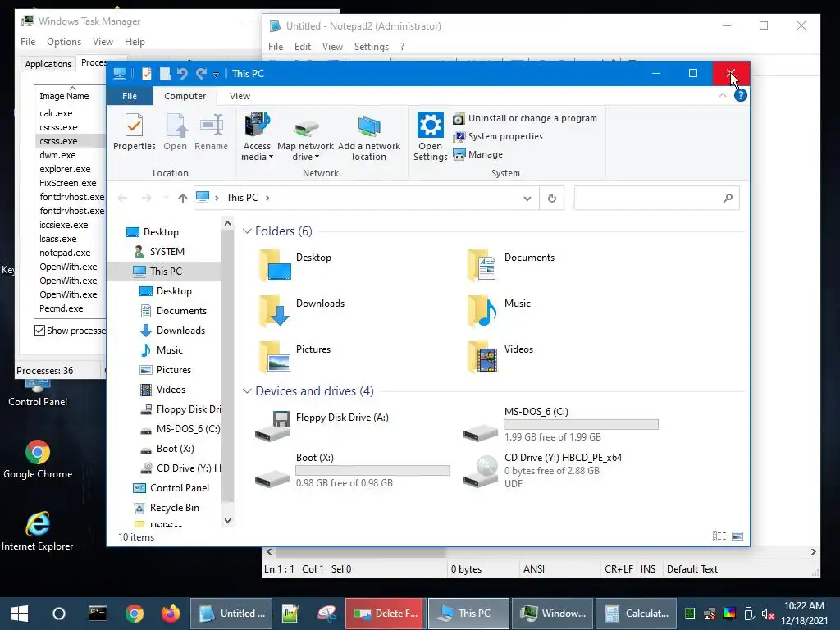Click the Properties icon in the ribbon
This screenshot has width=840, height=630.
coord(134,131)
